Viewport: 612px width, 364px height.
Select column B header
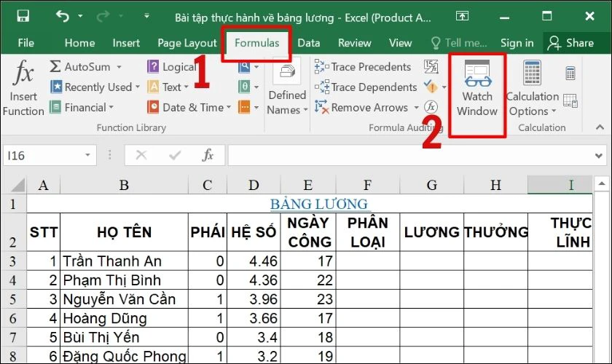[124, 185]
